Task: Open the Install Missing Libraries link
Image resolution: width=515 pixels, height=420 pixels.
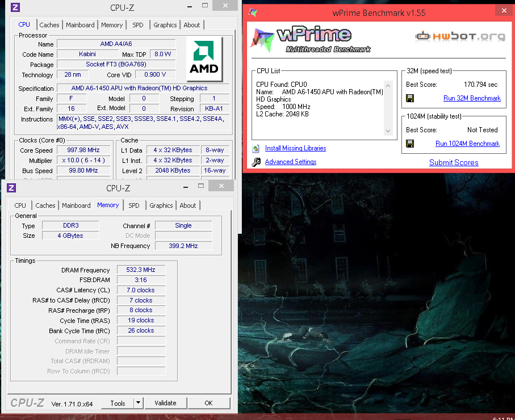Action: tap(295, 148)
